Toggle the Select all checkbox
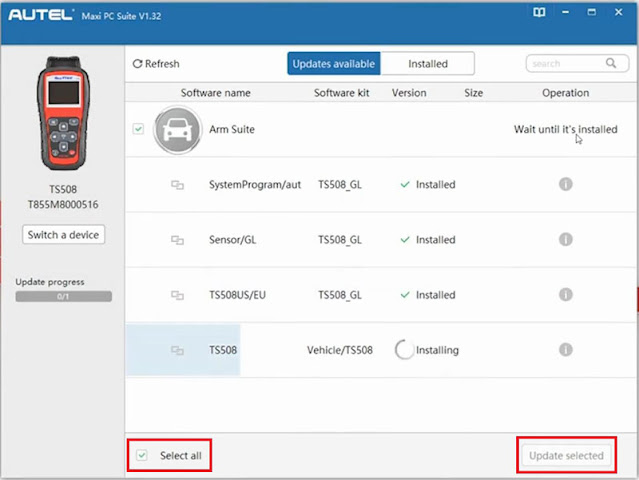The image size is (639, 480). pyautogui.click(x=142, y=455)
